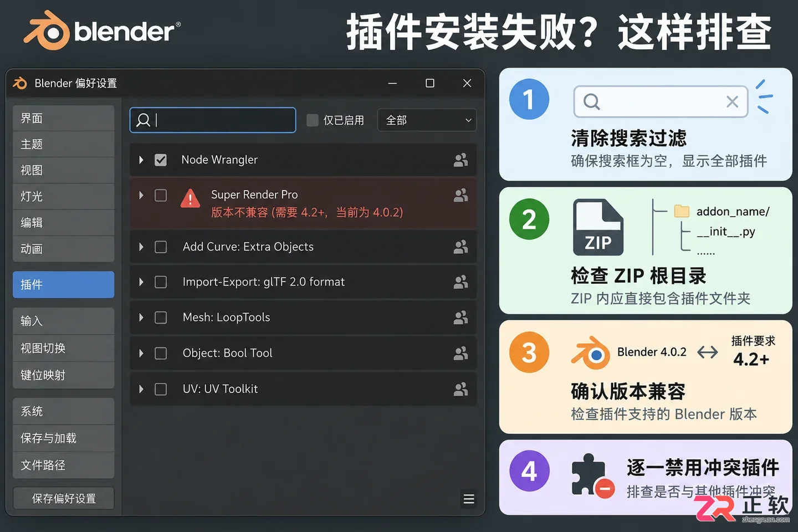
Task: Focus the add-on search field
Action: pyautogui.click(x=213, y=120)
